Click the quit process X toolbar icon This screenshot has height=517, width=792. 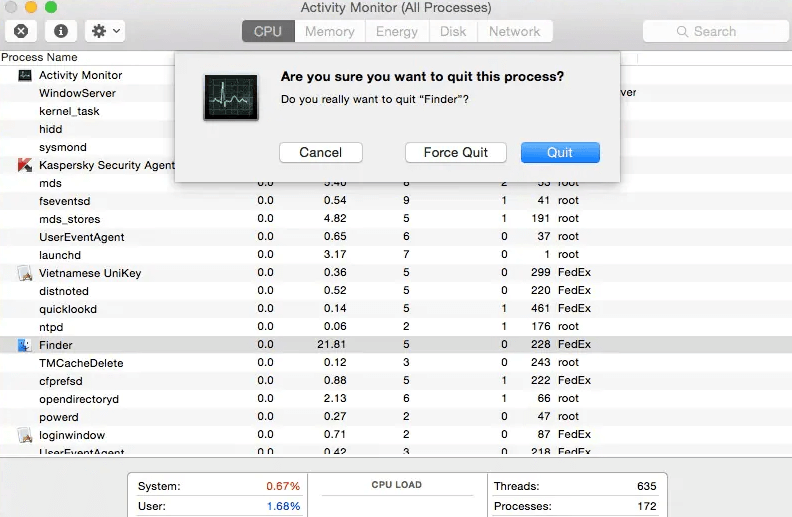tap(22, 31)
